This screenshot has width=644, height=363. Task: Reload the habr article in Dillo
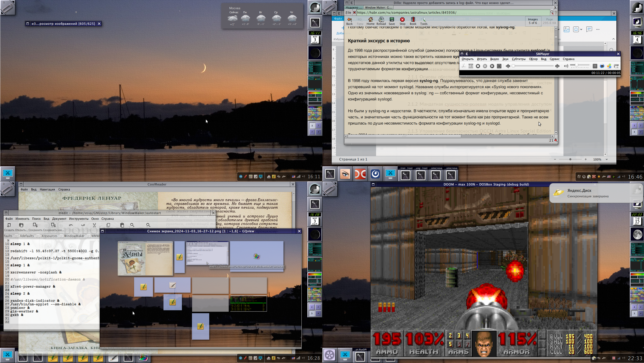(x=381, y=21)
